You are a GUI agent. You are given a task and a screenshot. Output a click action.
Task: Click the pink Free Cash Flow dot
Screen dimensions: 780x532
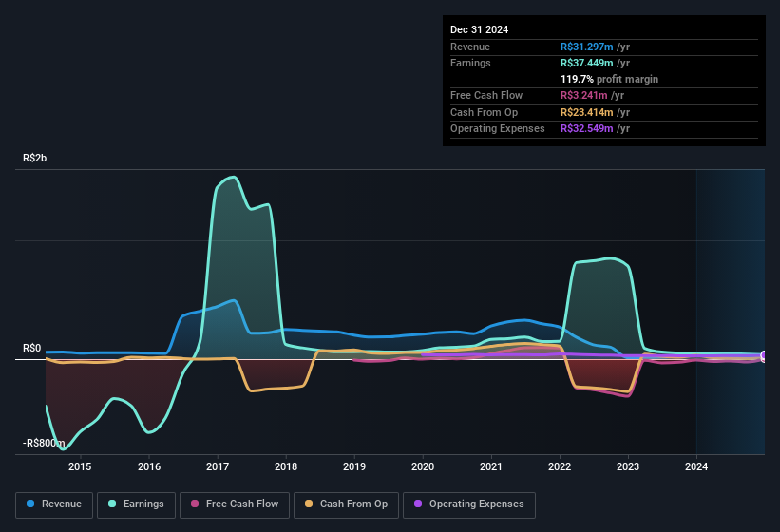(195, 504)
